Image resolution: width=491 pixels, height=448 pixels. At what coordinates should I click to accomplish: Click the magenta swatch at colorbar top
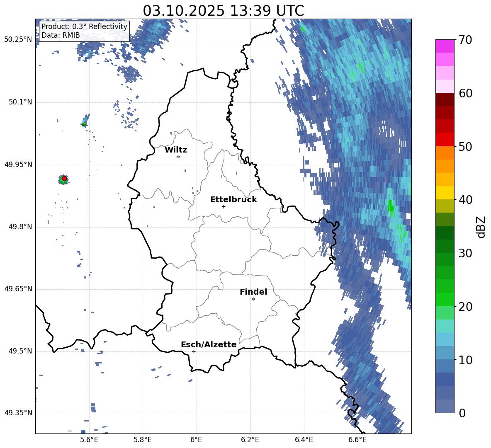pyautogui.click(x=445, y=46)
